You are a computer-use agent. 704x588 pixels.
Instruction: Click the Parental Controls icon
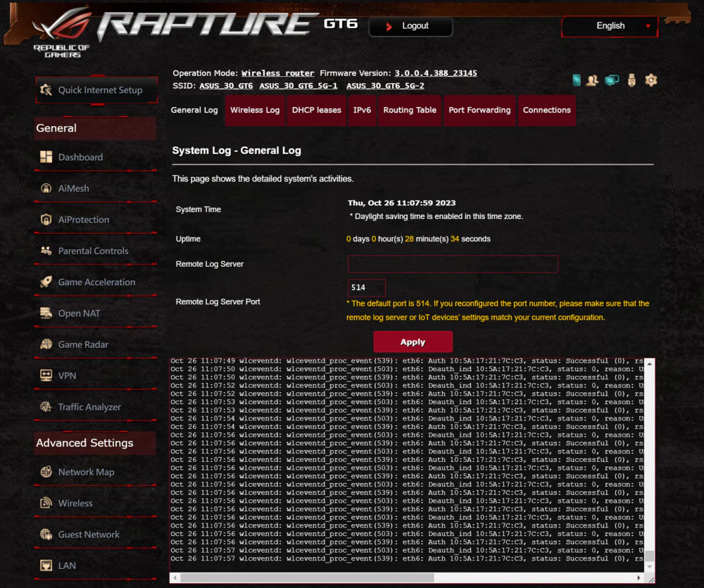pos(46,251)
